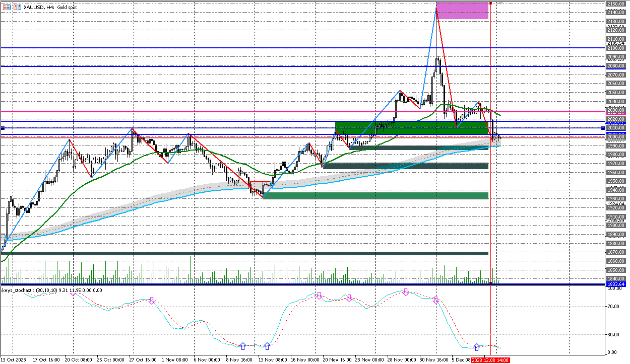Click the 1900.00 price axis label

616,226
